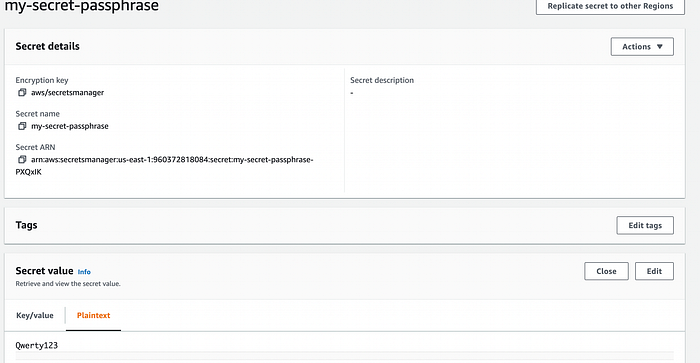Select the Plaintext tab
Viewport: 700px width, 363px height.
point(93,315)
